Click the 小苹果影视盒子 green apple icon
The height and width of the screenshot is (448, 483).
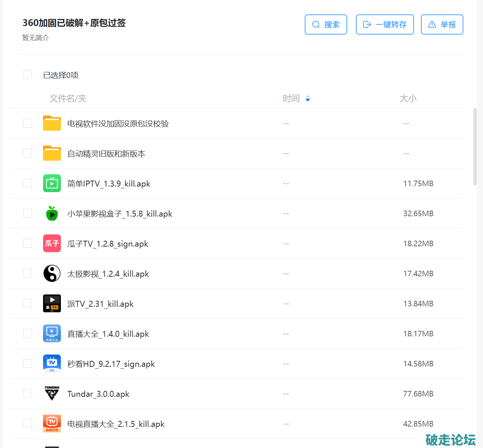[52, 213]
